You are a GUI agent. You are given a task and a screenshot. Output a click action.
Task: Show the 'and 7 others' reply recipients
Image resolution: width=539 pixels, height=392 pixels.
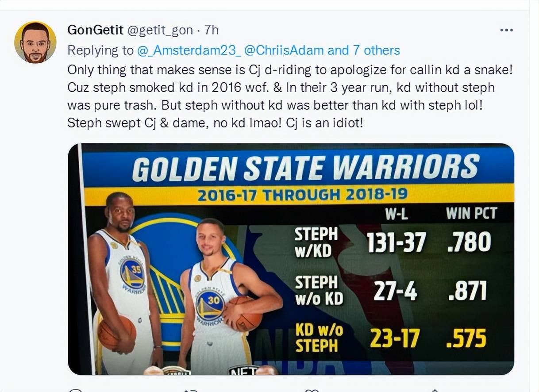363,50
